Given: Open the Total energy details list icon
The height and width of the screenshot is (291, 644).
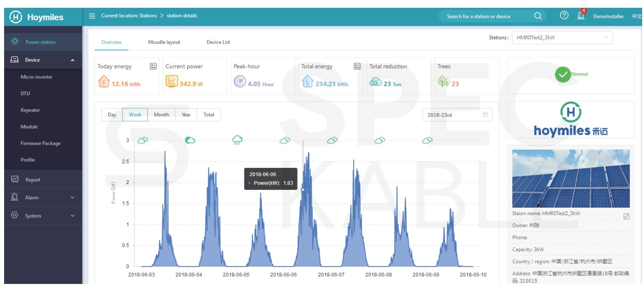Looking at the screenshot, I should pyautogui.click(x=357, y=66).
